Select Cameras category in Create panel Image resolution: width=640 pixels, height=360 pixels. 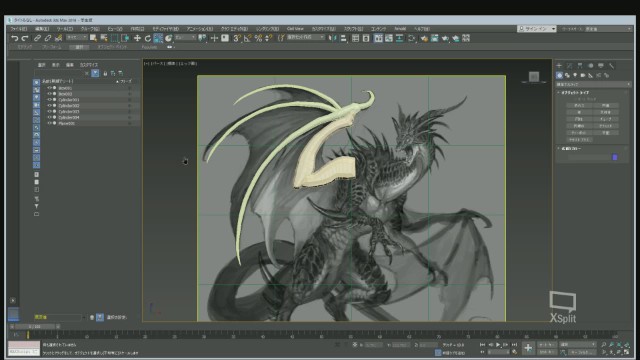point(583,76)
